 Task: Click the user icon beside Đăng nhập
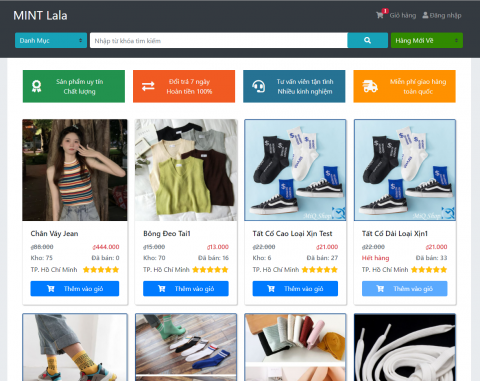pyautogui.click(x=425, y=15)
